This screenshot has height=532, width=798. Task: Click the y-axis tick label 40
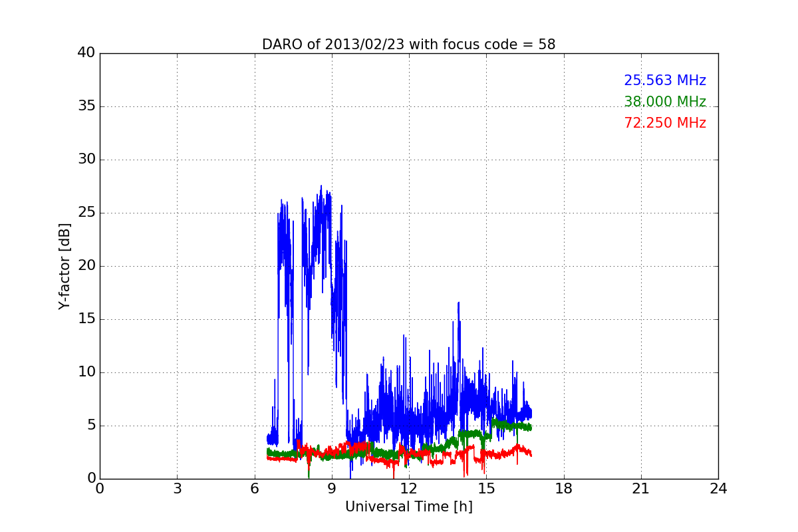click(x=86, y=53)
